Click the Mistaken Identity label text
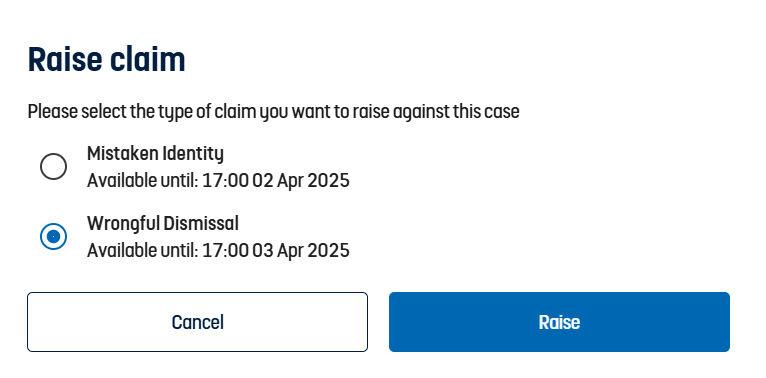 (x=155, y=154)
